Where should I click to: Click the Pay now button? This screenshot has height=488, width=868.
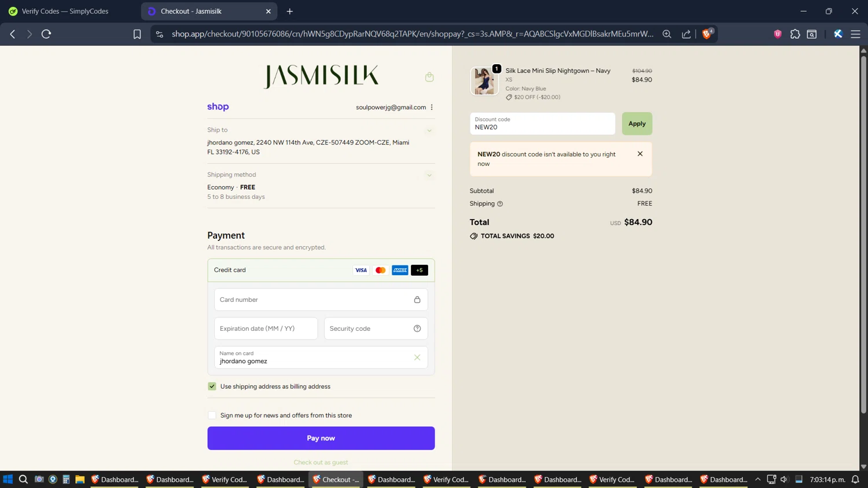[x=321, y=438]
